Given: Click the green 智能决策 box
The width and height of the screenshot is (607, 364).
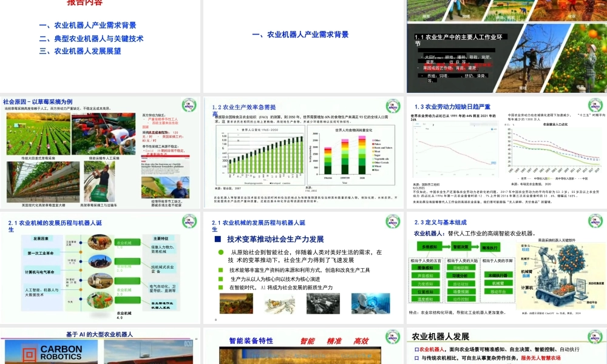Looking at the screenshot, I should pyautogui.click(x=461, y=247).
